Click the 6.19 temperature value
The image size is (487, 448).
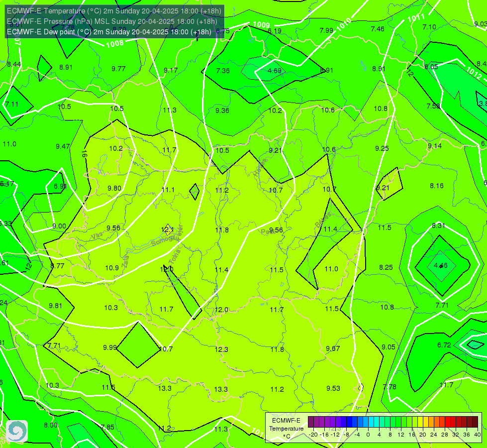pos(275,31)
